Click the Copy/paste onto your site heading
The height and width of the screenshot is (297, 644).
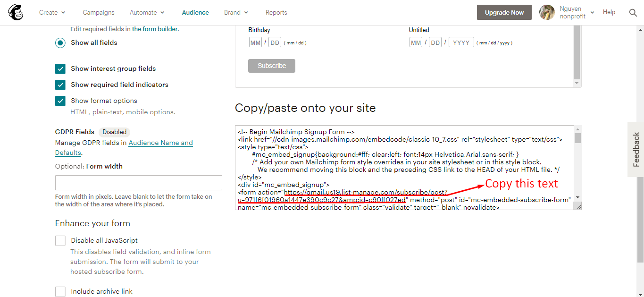pyautogui.click(x=305, y=108)
